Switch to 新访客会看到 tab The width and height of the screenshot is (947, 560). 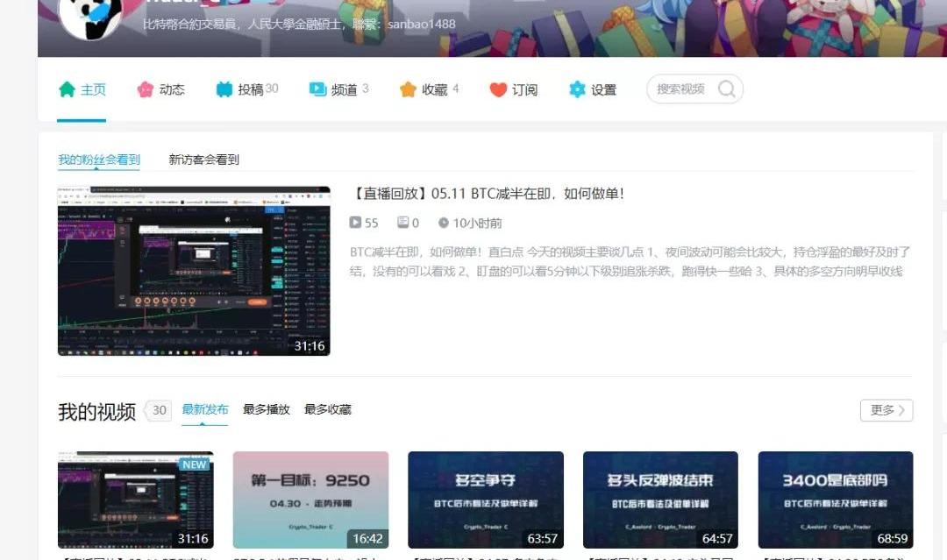click(203, 159)
